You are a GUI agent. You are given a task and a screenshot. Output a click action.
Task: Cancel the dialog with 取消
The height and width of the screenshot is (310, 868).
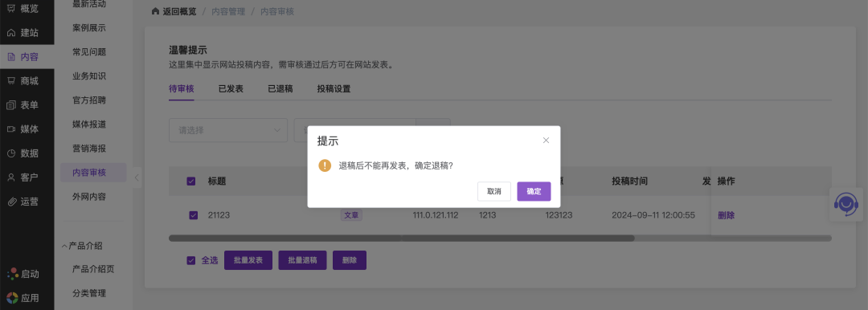[x=493, y=191]
